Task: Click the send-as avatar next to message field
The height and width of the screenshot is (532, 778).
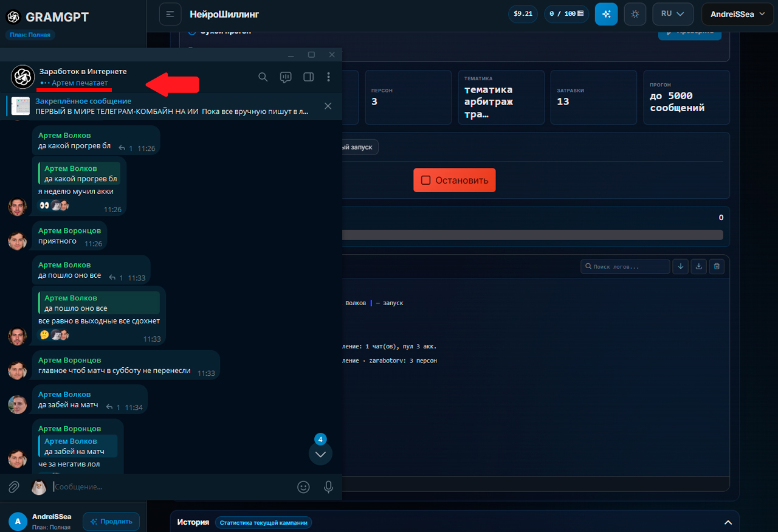Action: click(39, 487)
